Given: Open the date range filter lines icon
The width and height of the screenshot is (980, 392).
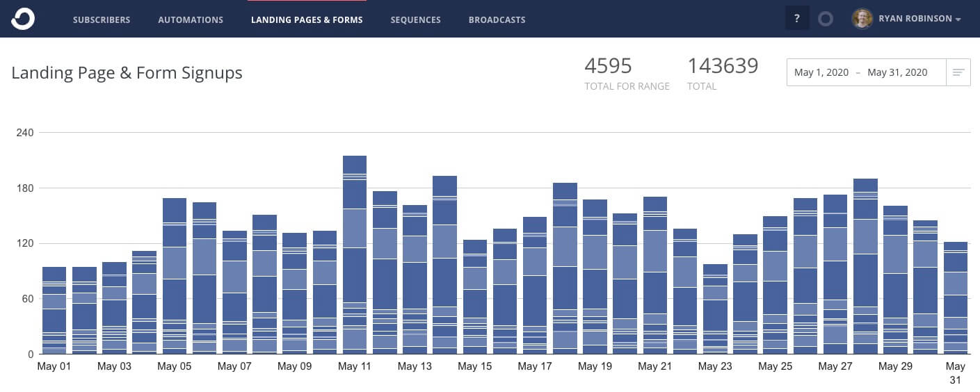Looking at the screenshot, I should (958, 72).
